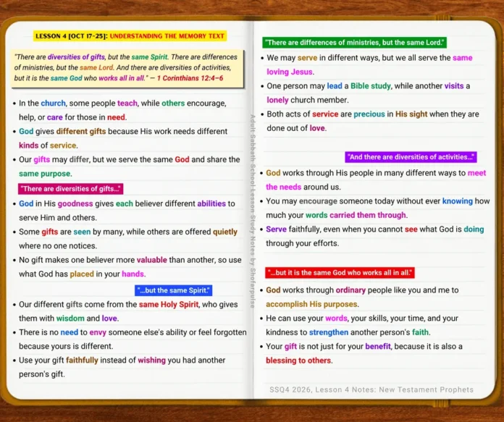
Task: Click the bullet 'God works through ordinary people'
Action: tap(359, 297)
